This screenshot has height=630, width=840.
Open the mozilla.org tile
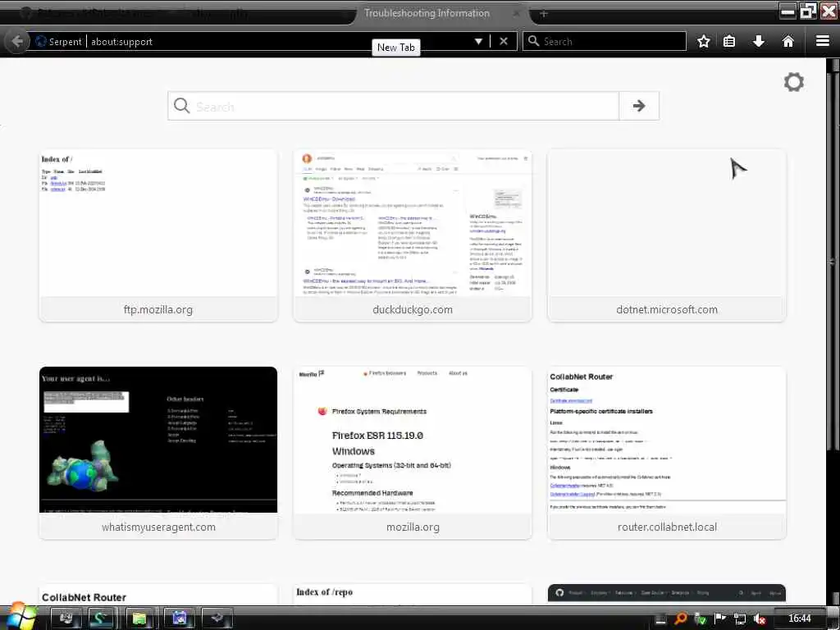pyautogui.click(x=413, y=453)
